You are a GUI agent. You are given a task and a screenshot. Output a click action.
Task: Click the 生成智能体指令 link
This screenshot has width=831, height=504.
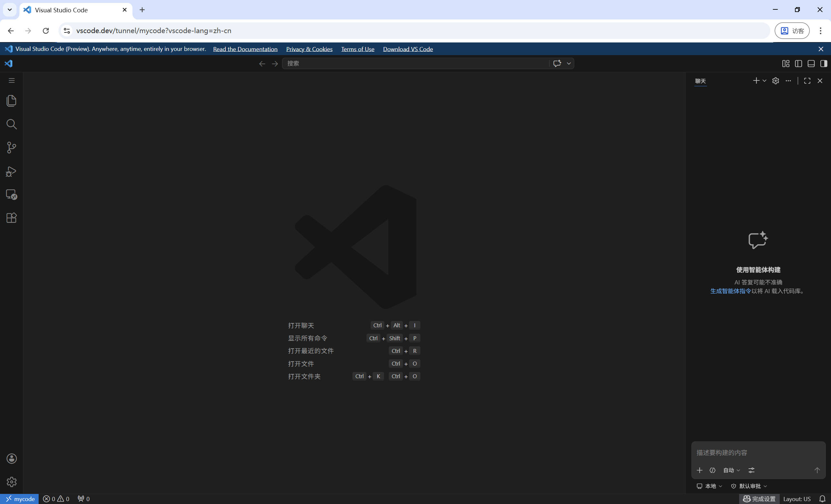(x=731, y=291)
